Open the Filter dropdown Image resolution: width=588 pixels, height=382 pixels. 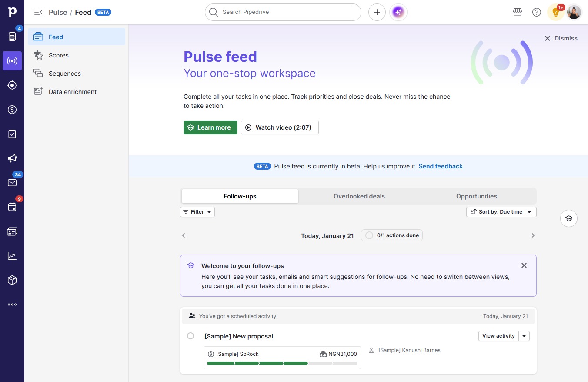coord(197,212)
